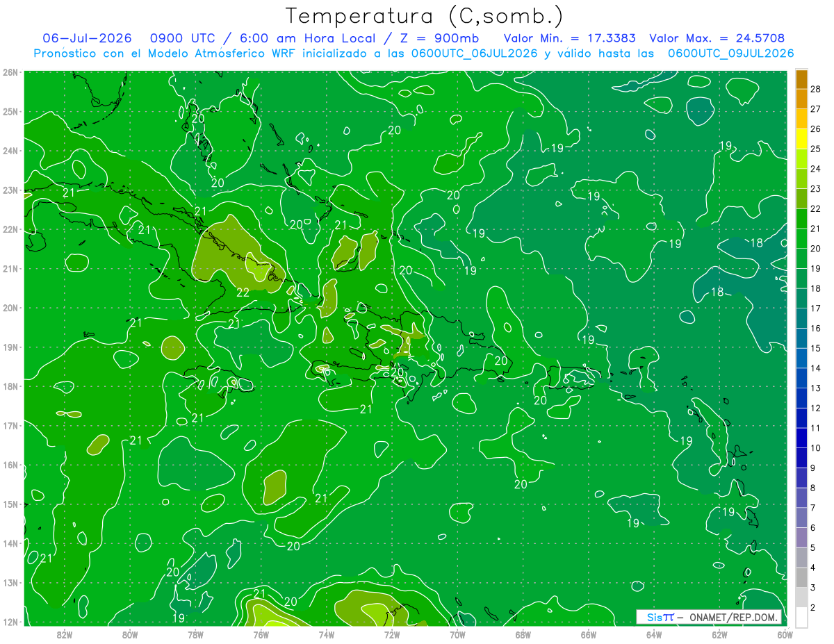Click the legend scale value '15'
834x644 pixels.
(816, 348)
